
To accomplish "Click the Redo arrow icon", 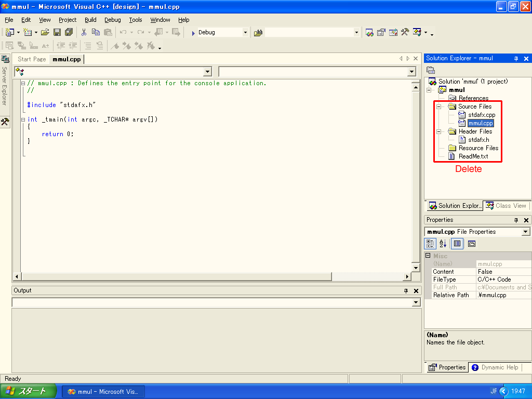I will coord(141,33).
